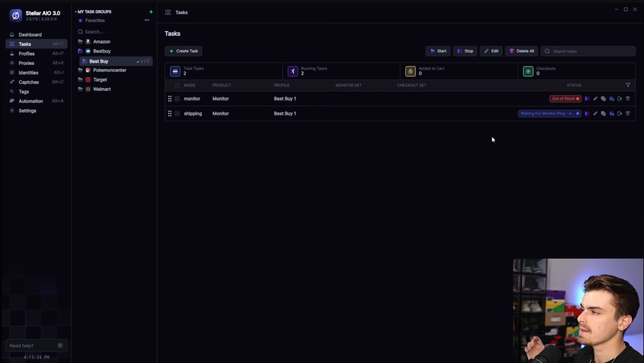644x363 pixels.
Task: Click monitor task record icon
Action: (620, 99)
